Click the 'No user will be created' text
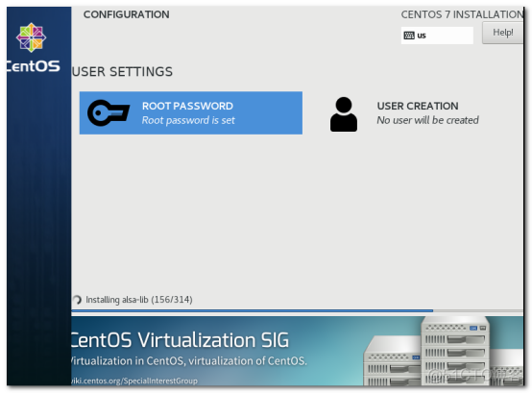The image size is (532, 393). (x=427, y=120)
